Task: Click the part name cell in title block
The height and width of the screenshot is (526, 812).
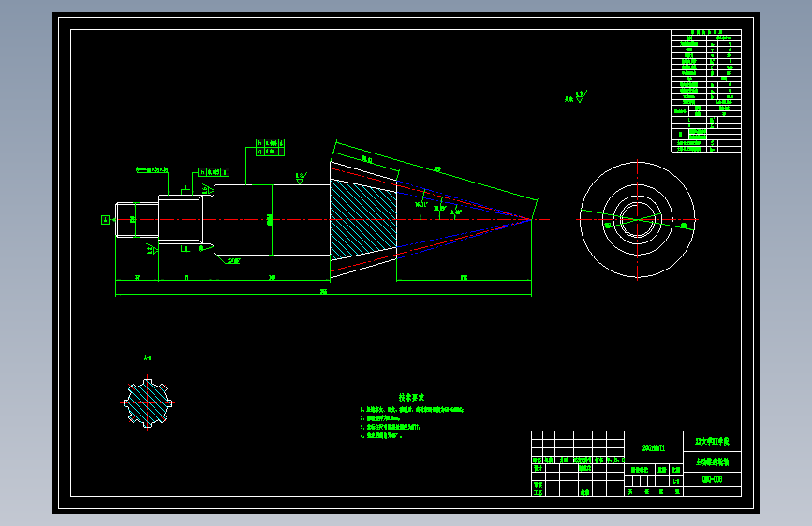Action: coord(712,461)
